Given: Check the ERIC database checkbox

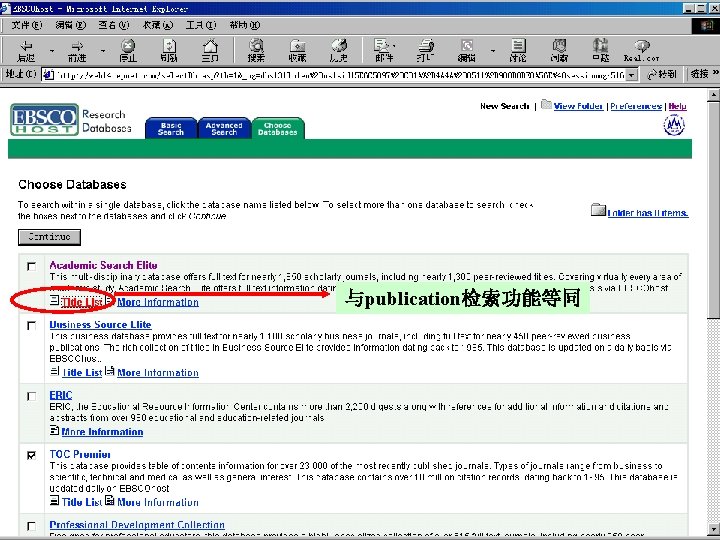Looking at the screenshot, I should tap(31, 396).
